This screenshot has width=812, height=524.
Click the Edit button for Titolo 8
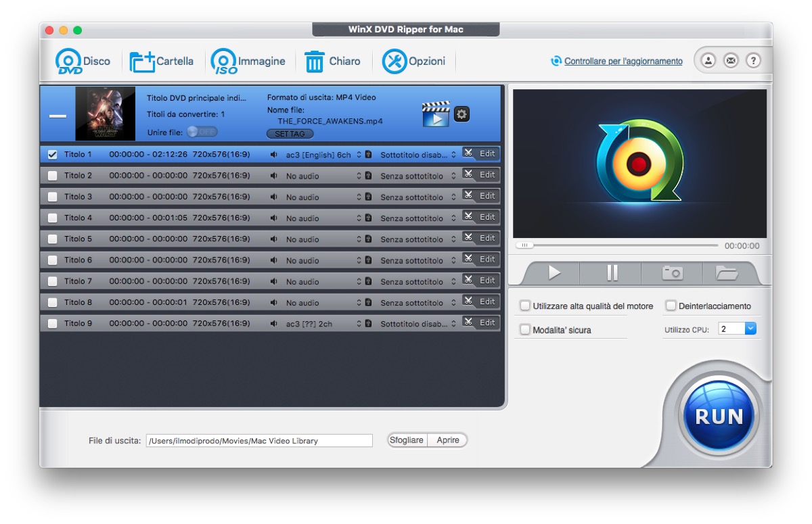[481, 301]
